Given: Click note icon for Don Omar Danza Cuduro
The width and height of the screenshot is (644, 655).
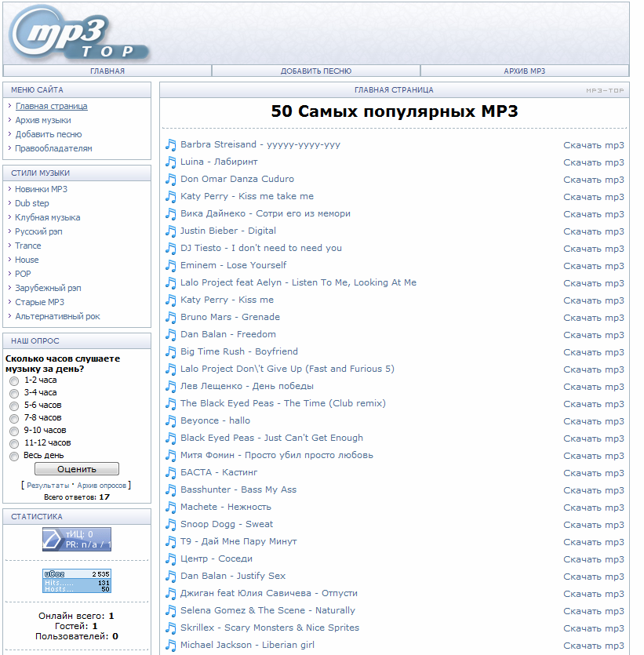Looking at the screenshot, I should tap(170, 179).
